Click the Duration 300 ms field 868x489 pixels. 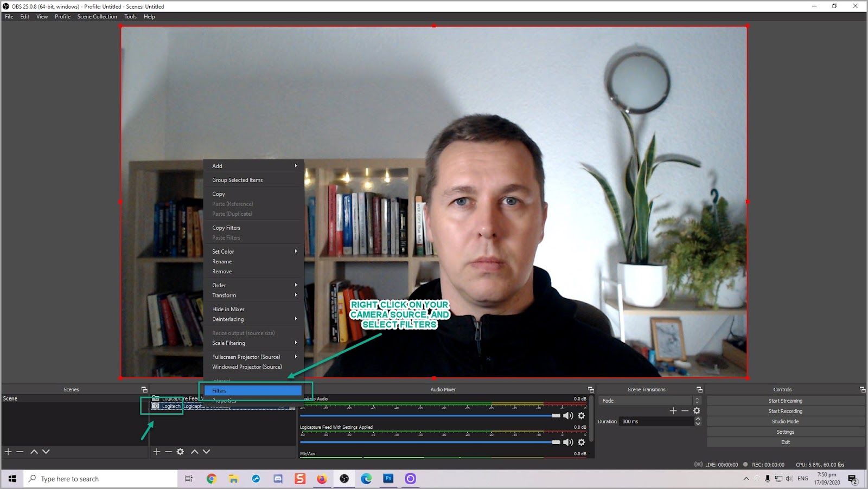coord(656,422)
